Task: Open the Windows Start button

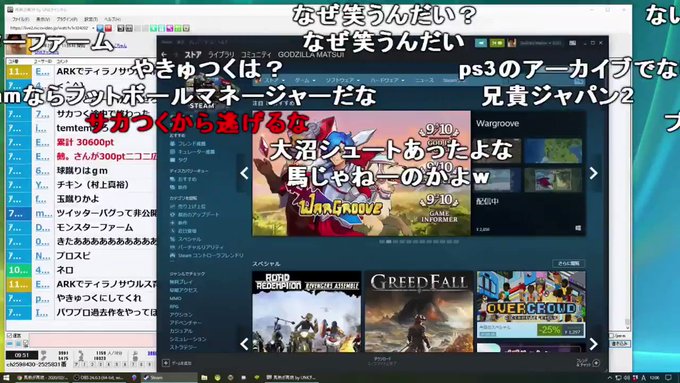Action: coord(6,378)
